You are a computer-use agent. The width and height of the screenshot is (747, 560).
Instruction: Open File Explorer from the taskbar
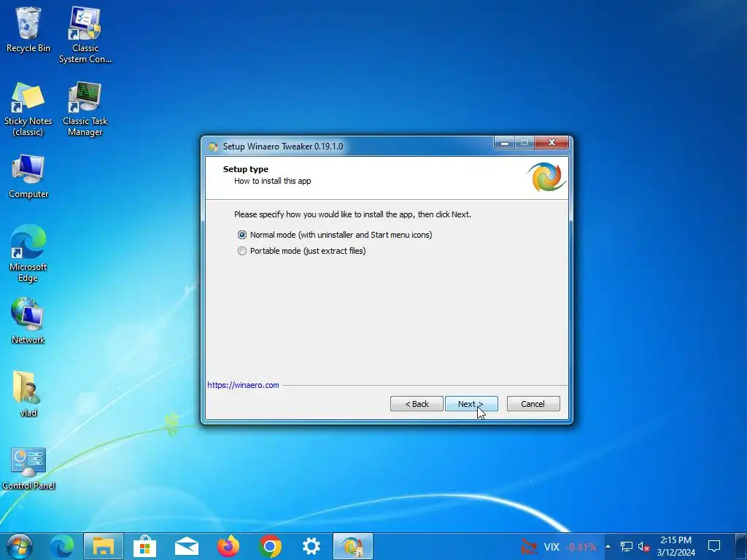(104, 546)
